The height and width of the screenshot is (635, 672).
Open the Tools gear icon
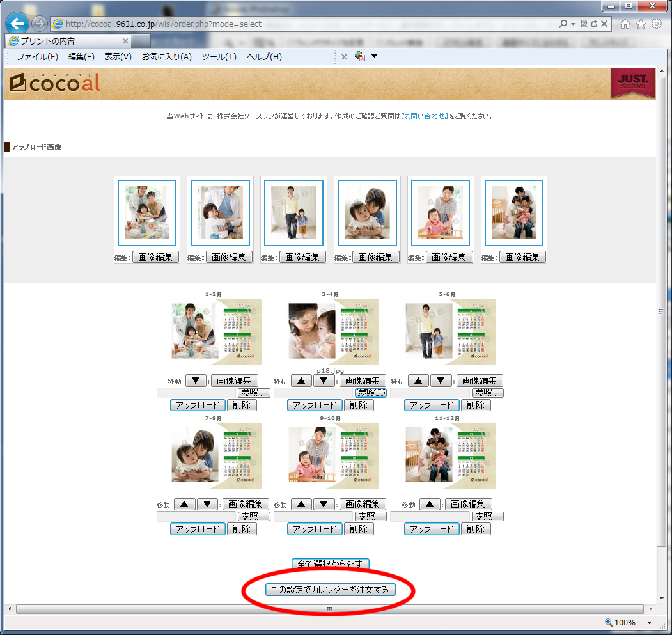coord(656,24)
